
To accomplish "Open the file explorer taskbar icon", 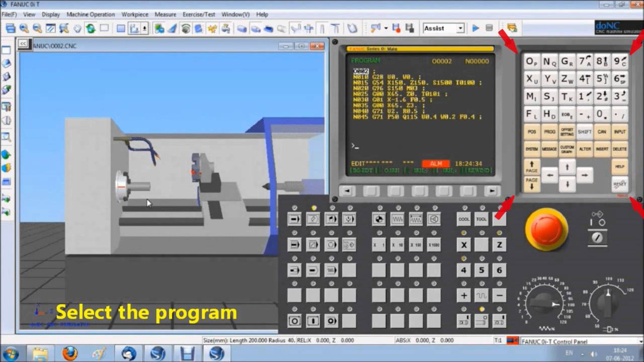I will tap(40, 353).
